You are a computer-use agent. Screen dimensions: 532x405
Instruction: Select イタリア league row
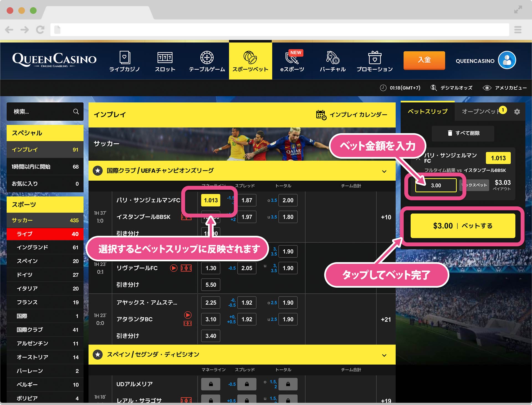tap(45, 288)
